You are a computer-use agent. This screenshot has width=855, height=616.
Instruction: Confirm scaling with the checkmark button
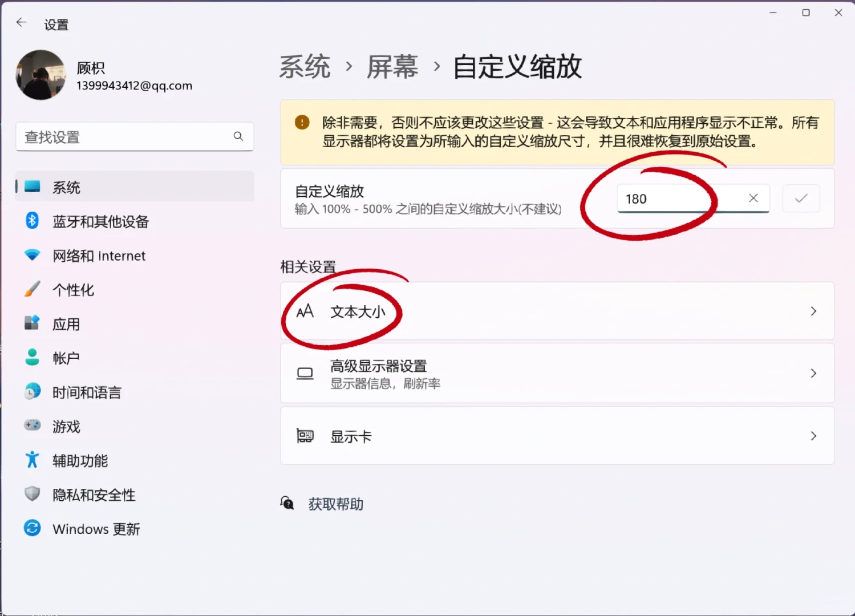pyautogui.click(x=801, y=198)
